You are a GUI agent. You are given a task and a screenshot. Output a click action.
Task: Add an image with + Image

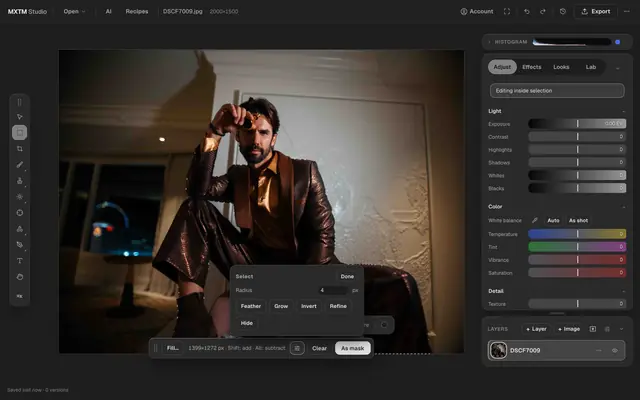pyautogui.click(x=569, y=329)
